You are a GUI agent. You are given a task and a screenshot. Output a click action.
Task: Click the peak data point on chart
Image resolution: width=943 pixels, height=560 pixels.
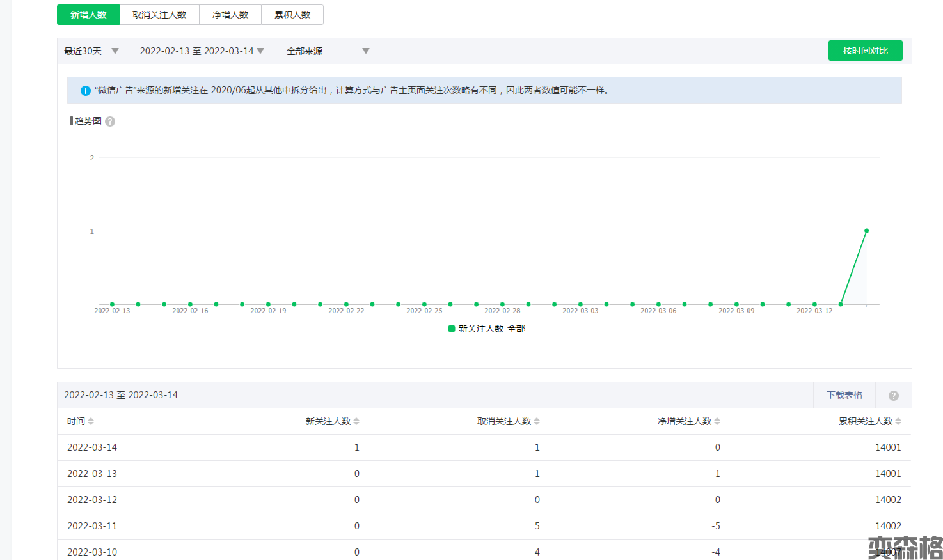[866, 231]
